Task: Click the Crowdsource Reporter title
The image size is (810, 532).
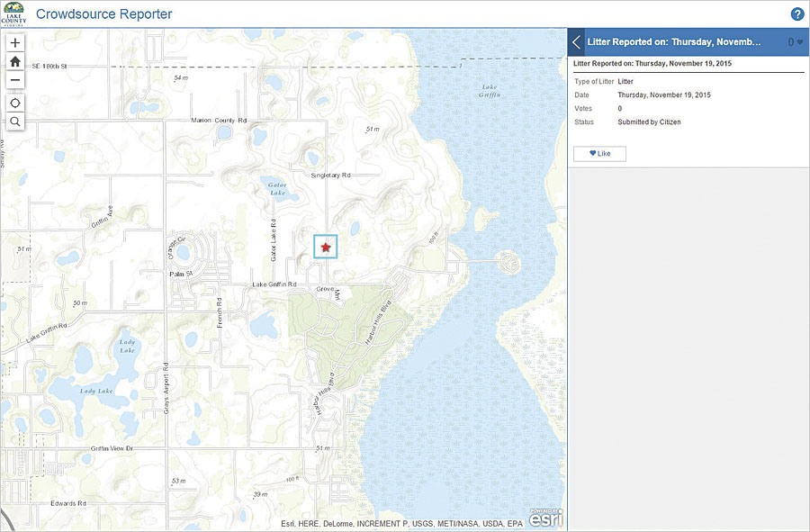Action: tap(103, 14)
